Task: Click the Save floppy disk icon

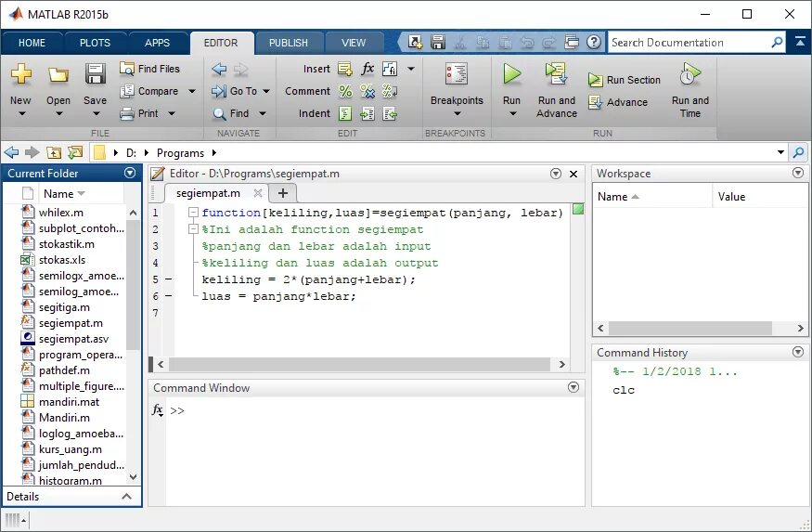Action: (x=96, y=74)
